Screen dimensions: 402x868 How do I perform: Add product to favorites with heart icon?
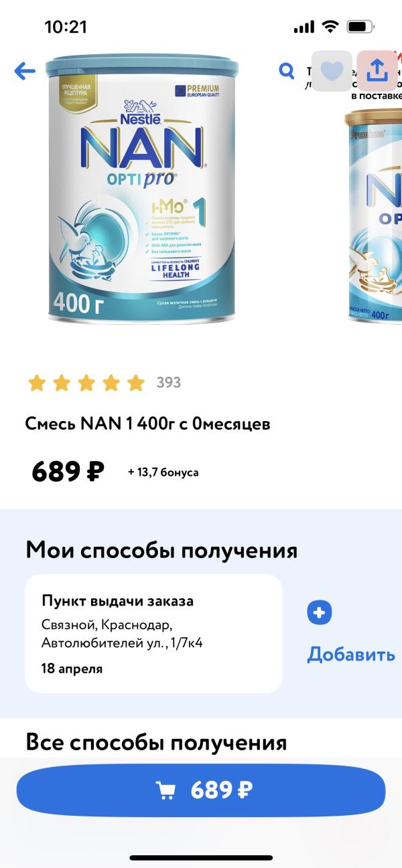pyautogui.click(x=332, y=70)
